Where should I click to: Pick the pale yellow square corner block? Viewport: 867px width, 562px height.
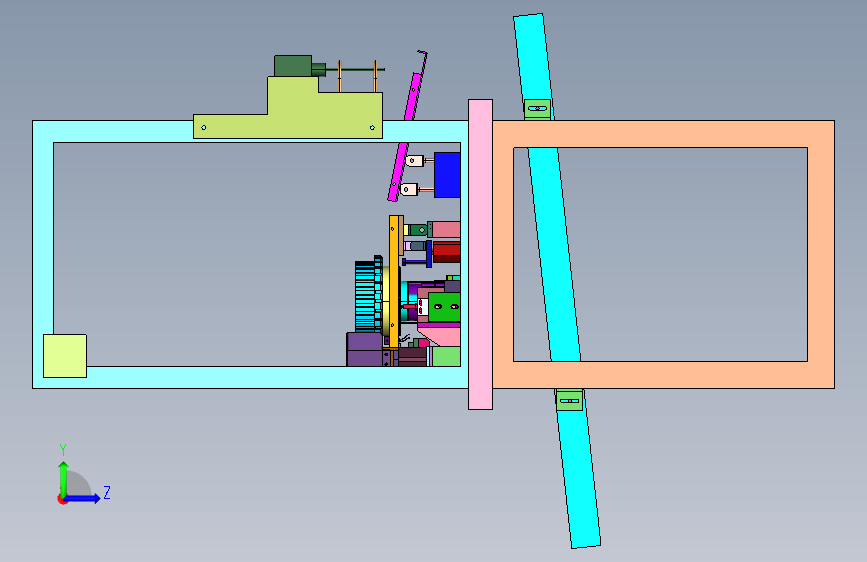pyautogui.click(x=65, y=356)
